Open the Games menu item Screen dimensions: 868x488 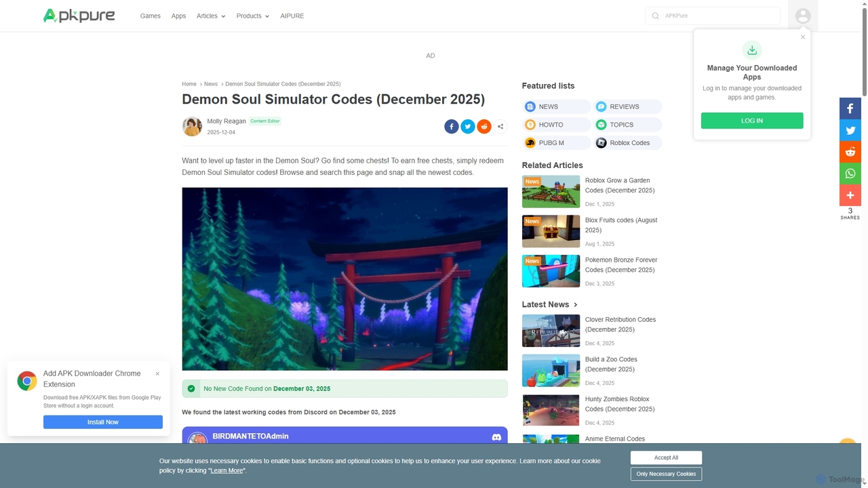[x=151, y=16]
